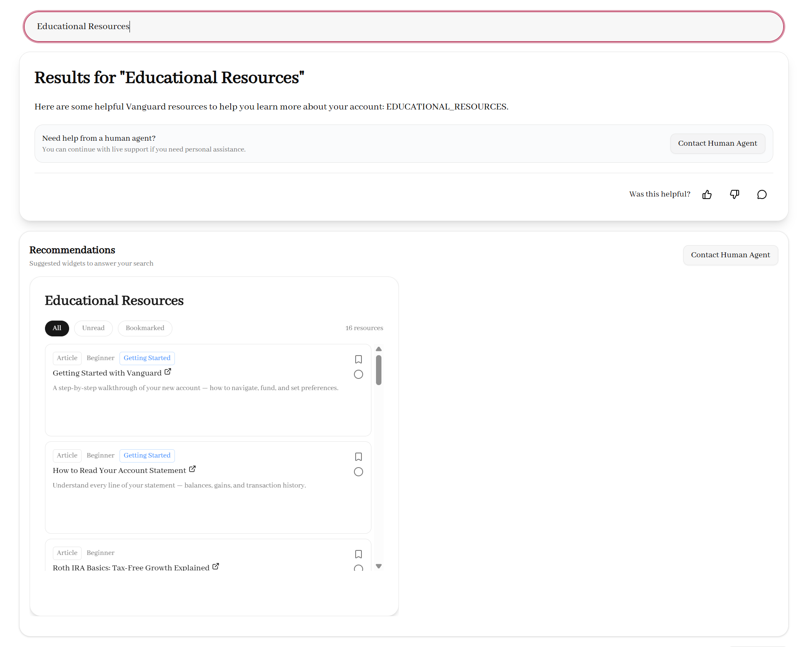Click 'A step-by-step walkthrough' description text
The width and height of the screenshot is (812, 647).
[x=196, y=388]
